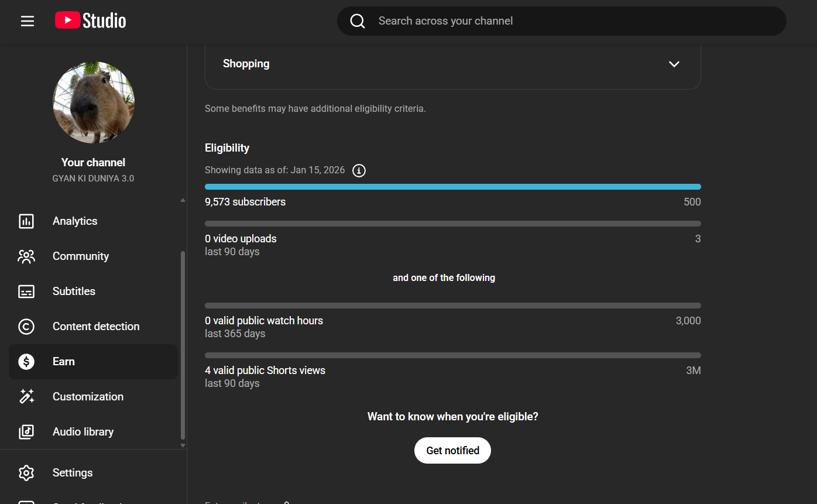Click the Customization magic wand icon

coord(26,397)
